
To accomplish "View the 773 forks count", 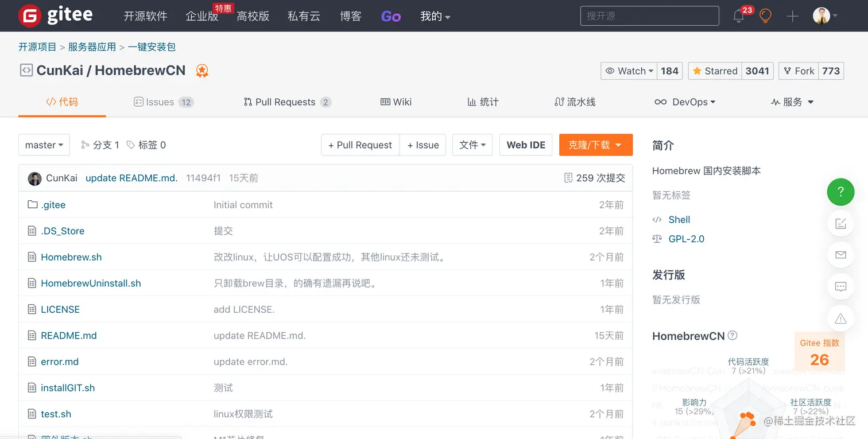I will (831, 71).
